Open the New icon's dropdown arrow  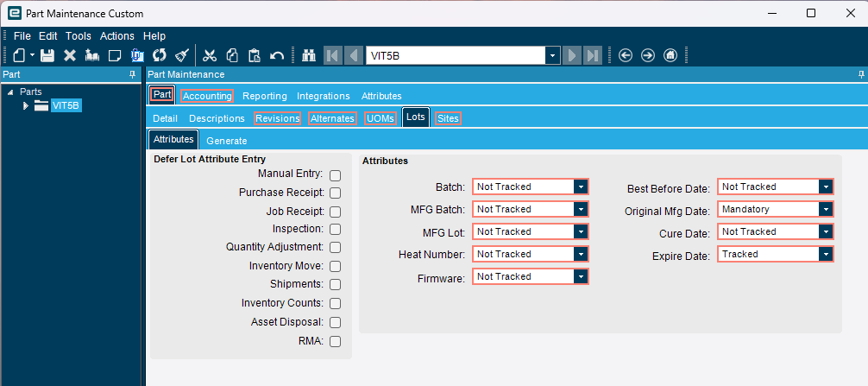(32, 55)
